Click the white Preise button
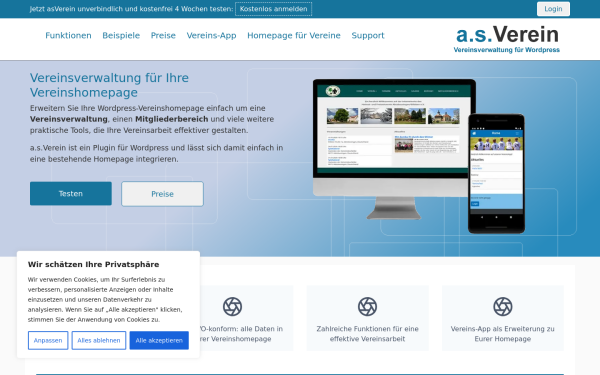 click(162, 194)
